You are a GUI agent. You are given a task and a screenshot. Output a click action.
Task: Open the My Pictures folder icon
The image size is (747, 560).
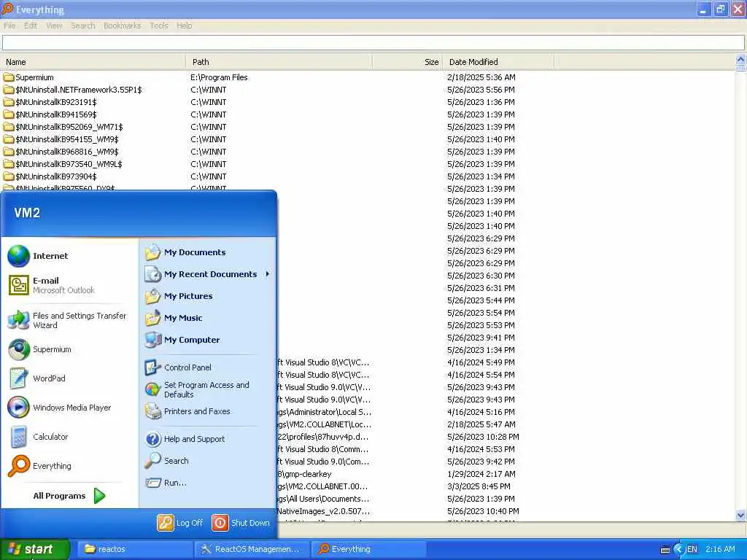[x=153, y=296]
